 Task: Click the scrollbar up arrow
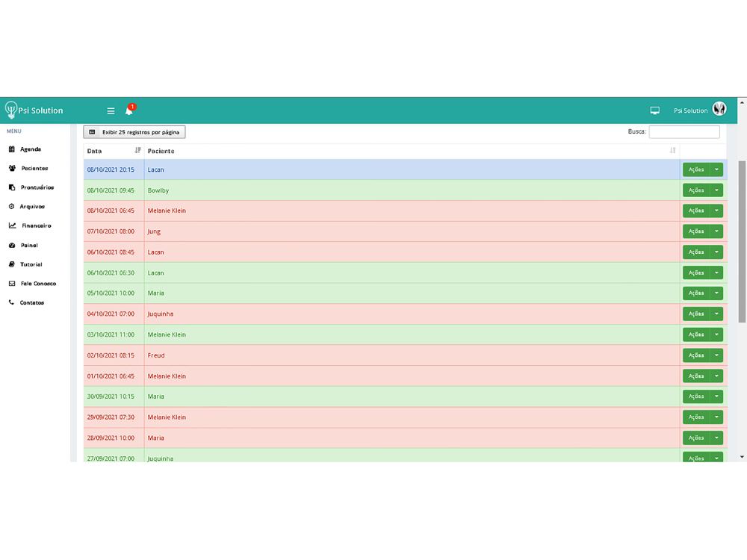[742, 102]
